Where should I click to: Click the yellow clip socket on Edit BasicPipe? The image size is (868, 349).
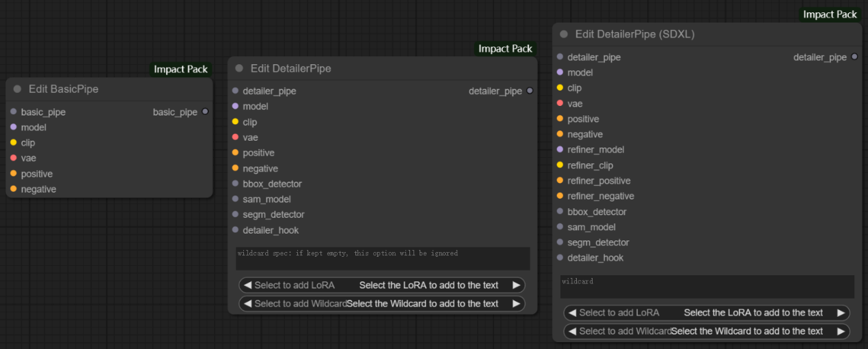click(x=13, y=143)
